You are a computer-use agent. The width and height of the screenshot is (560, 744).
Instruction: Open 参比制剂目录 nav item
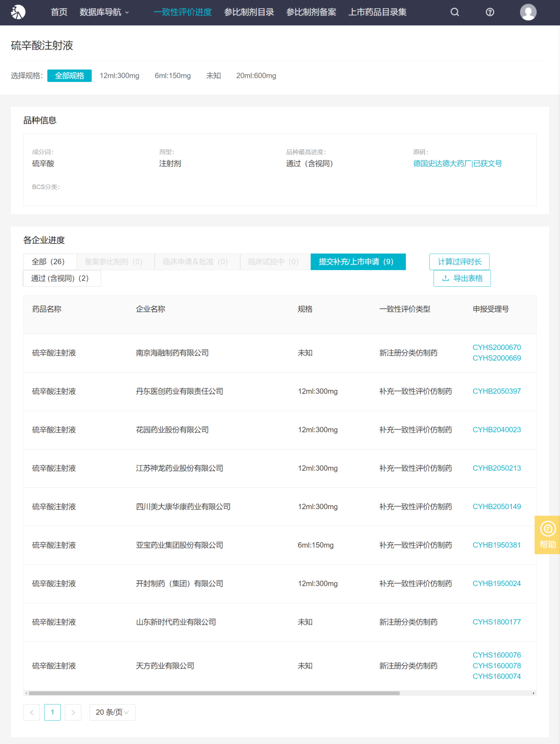click(x=249, y=12)
